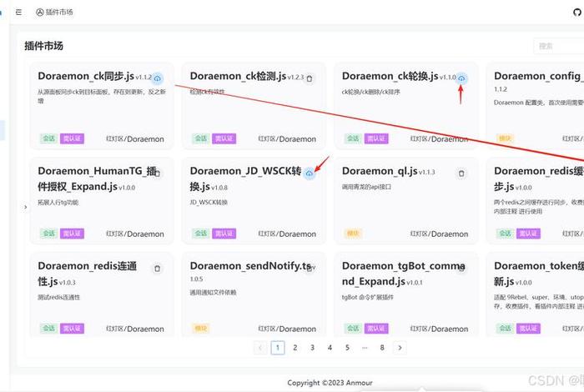Delete the Doraemon_ck检测.js plugin
This screenshot has height=392, width=584.
(310, 78)
